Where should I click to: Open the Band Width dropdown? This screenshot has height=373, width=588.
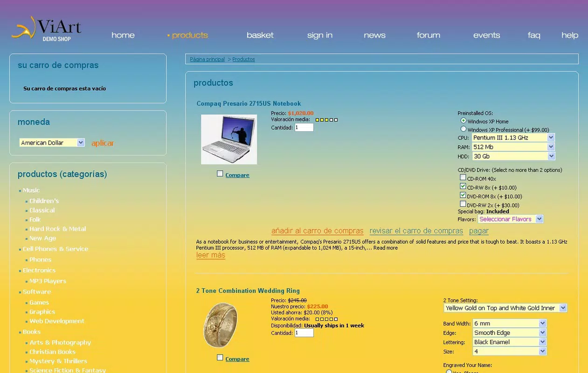pos(510,323)
